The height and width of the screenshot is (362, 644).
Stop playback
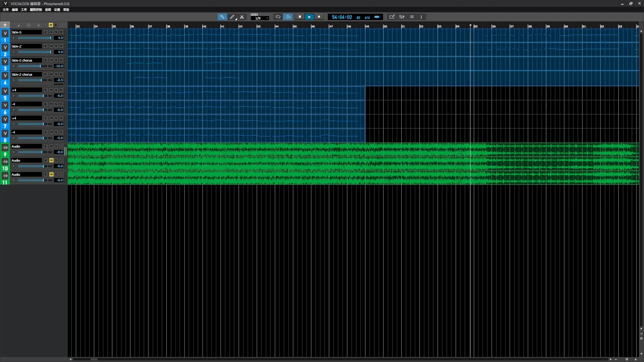coord(300,17)
